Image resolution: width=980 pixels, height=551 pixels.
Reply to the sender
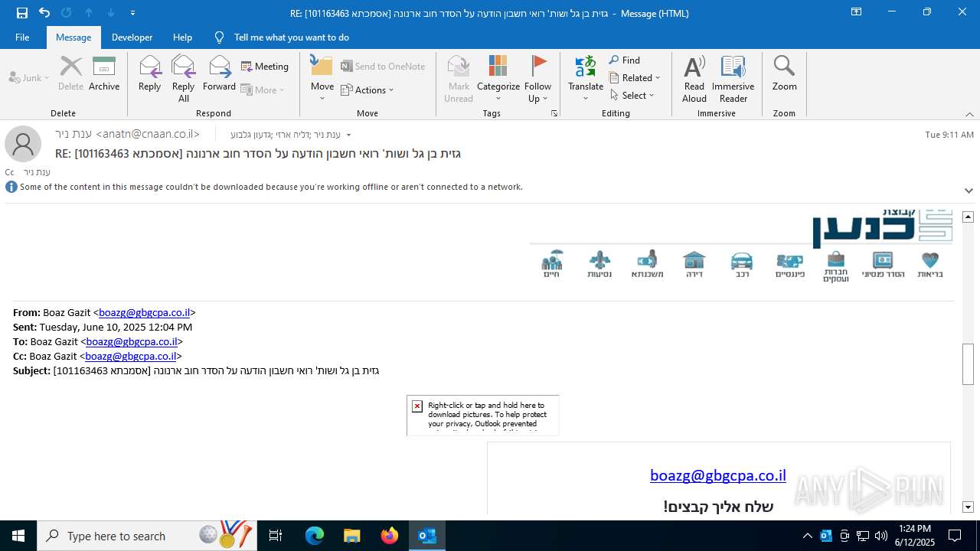point(149,74)
